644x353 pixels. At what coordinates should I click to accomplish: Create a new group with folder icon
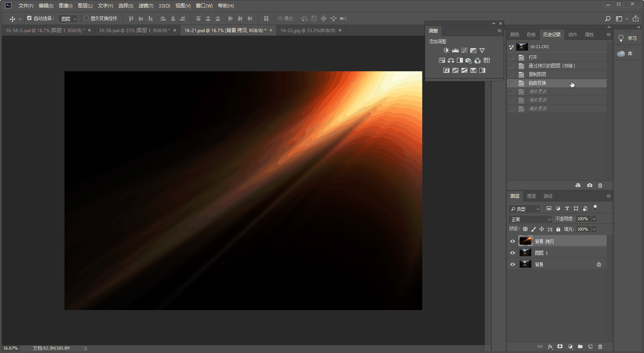point(580,347)
